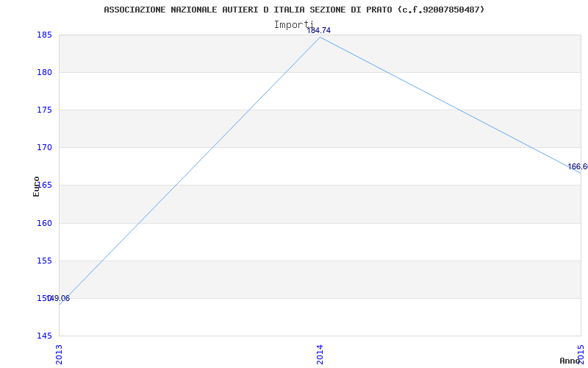
Task: Click the 175 y-axis tick label
Action: pyautogui.click(x=44, y=110)
